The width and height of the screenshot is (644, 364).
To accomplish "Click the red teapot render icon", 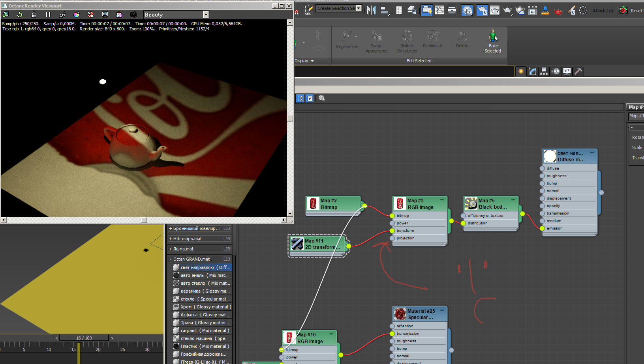I will click(x=558, y=11).
